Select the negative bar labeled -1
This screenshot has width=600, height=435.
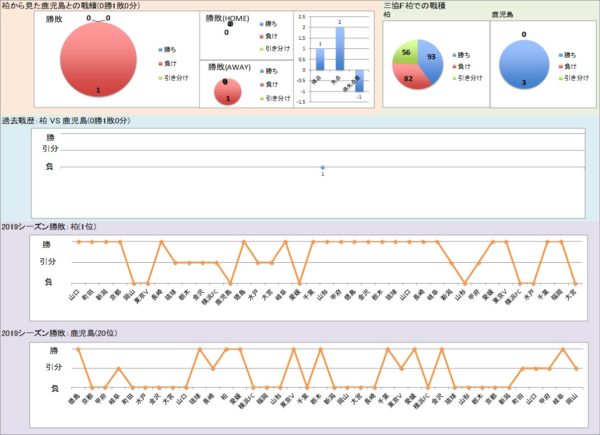(358, 81)
